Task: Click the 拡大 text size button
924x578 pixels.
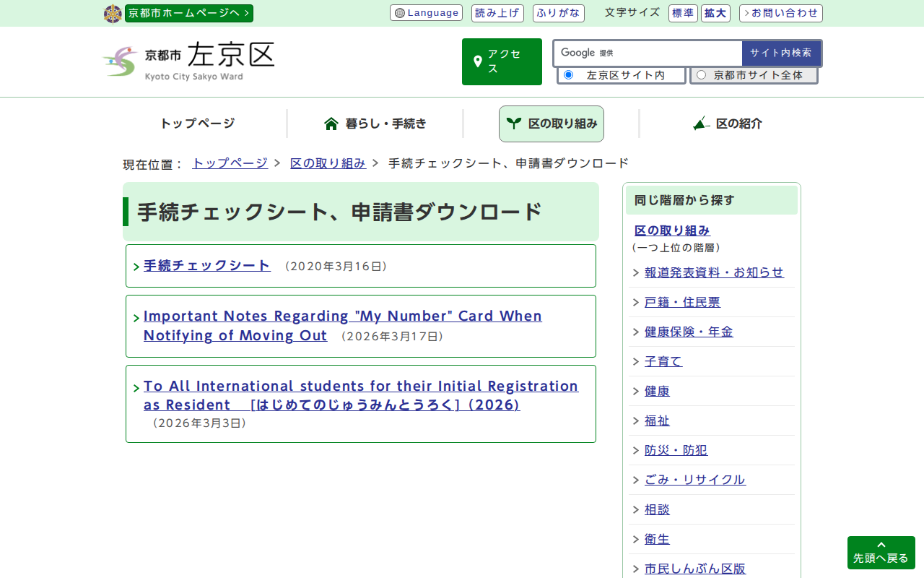Action: coord(715,13)
